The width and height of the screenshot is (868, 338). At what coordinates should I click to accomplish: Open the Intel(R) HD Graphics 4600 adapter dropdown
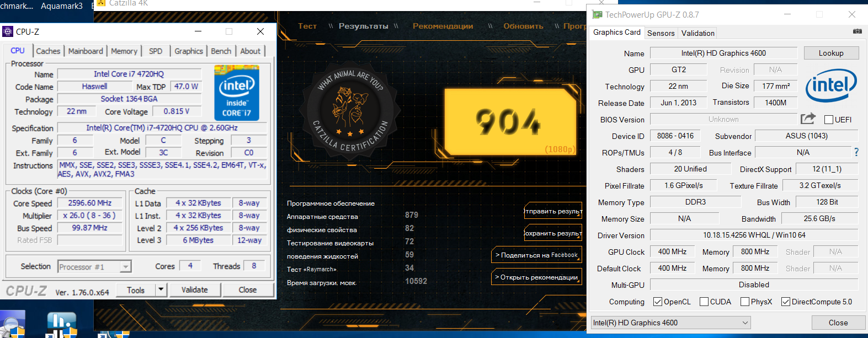[671, 323]
